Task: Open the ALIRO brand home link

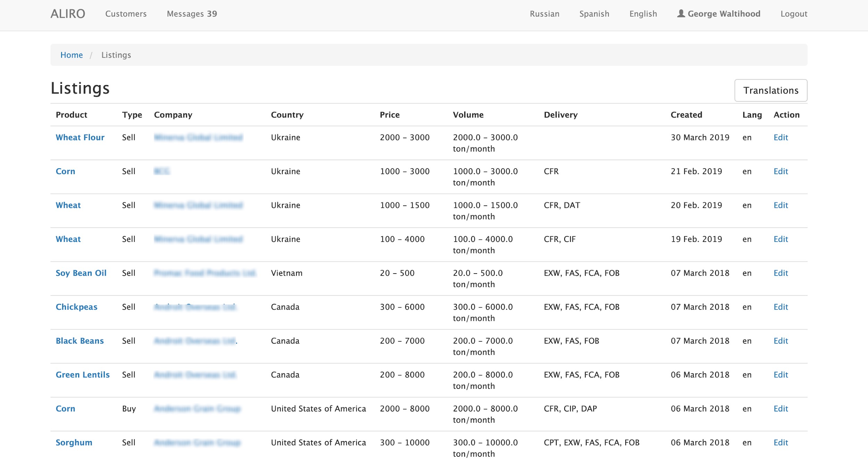Action: tap(68, 14)
